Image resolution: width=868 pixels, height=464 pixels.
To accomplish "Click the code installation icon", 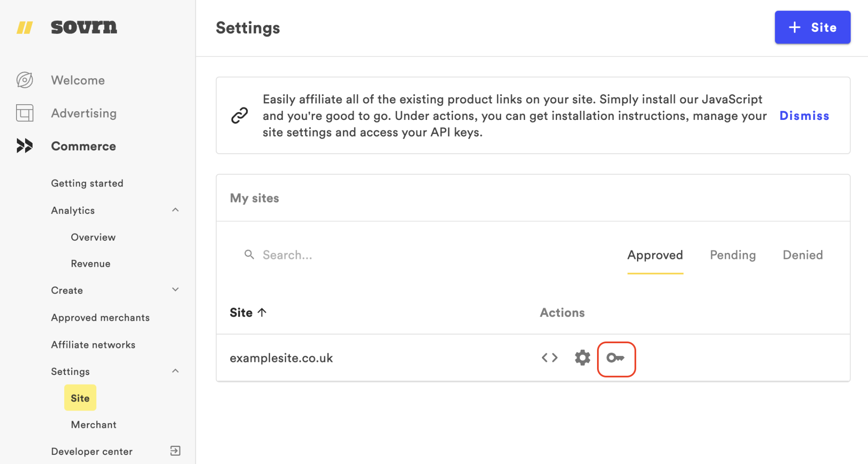I will [549, 358].
